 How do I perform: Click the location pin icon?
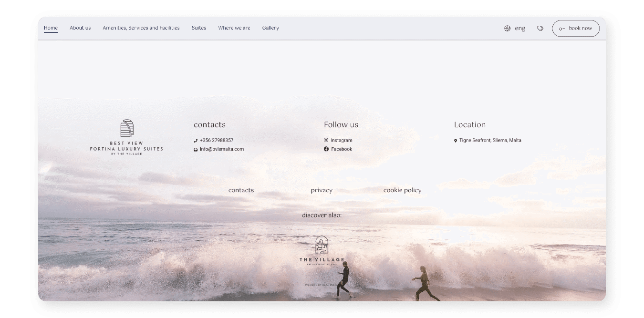[x=456, y=141]
